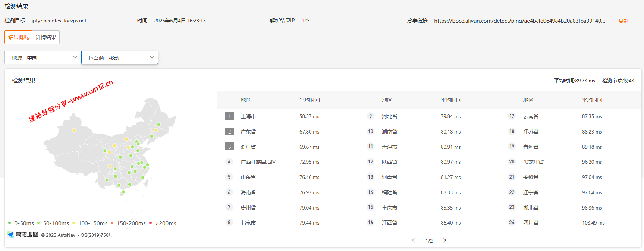644x251 pixels.
Task: Click the 150-200ms legend entry
Action: pos(128,223)
